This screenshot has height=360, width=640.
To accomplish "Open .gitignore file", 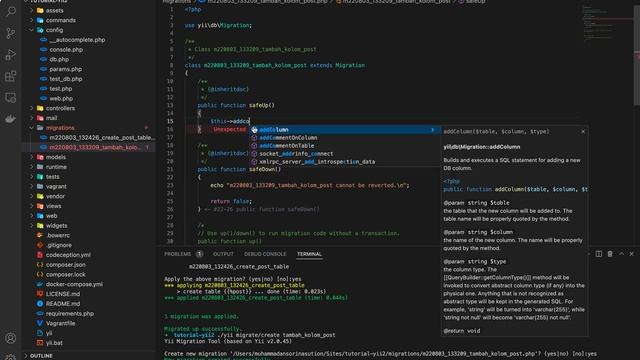I will click(58, 245).
